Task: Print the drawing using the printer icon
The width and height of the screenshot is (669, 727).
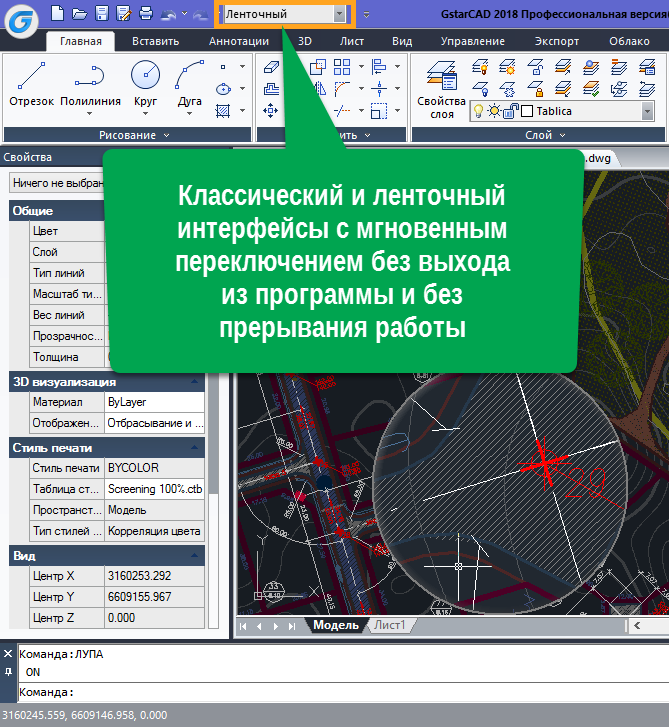Action: coord(146,13)
